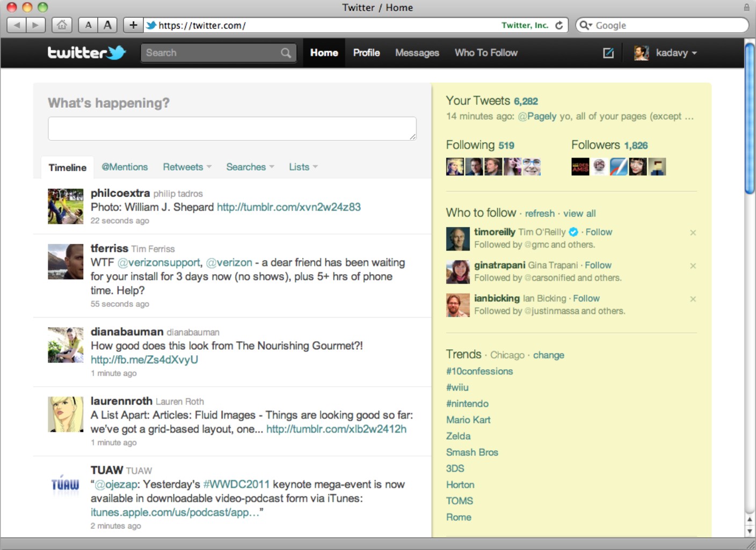Click the What's happening tweet box
Viewport: 756px width, 550px height.
pos(232,129)
